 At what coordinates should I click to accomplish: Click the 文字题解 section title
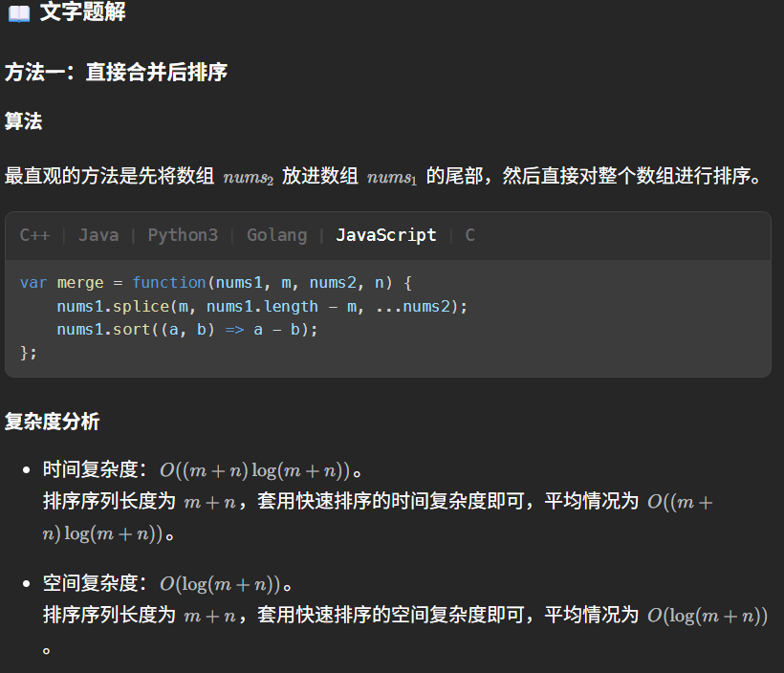click(x=82, y=12)
